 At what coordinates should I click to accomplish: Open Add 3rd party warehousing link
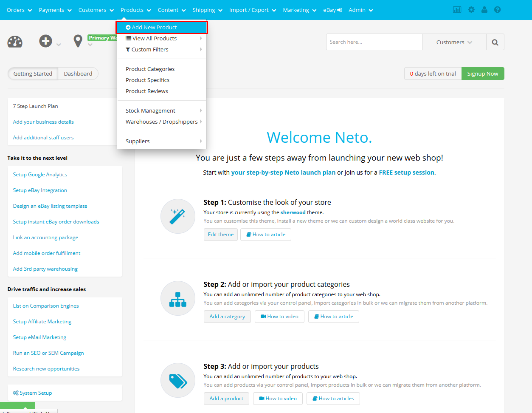(45, 269)
